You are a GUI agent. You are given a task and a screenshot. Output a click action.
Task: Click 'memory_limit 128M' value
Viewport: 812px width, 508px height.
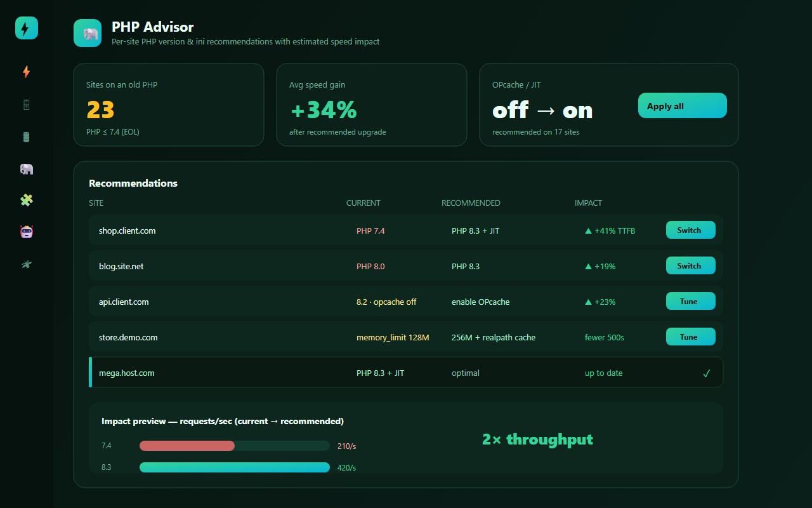pyautogui.click(x=393, y=338)
